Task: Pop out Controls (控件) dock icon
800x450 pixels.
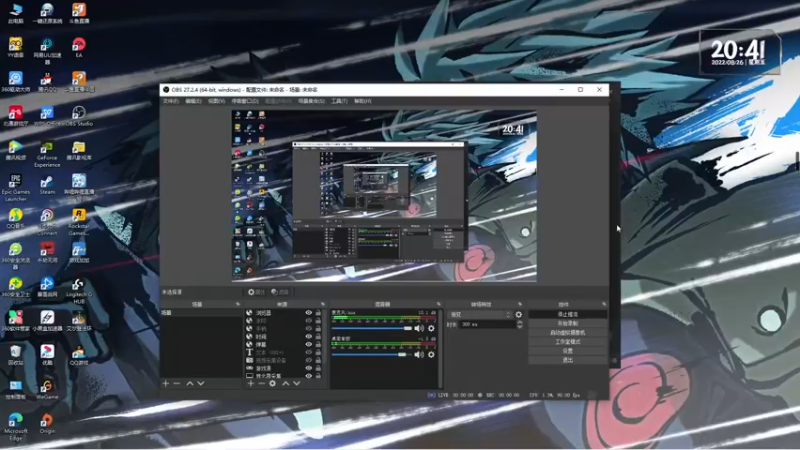Action: point(604,304)
